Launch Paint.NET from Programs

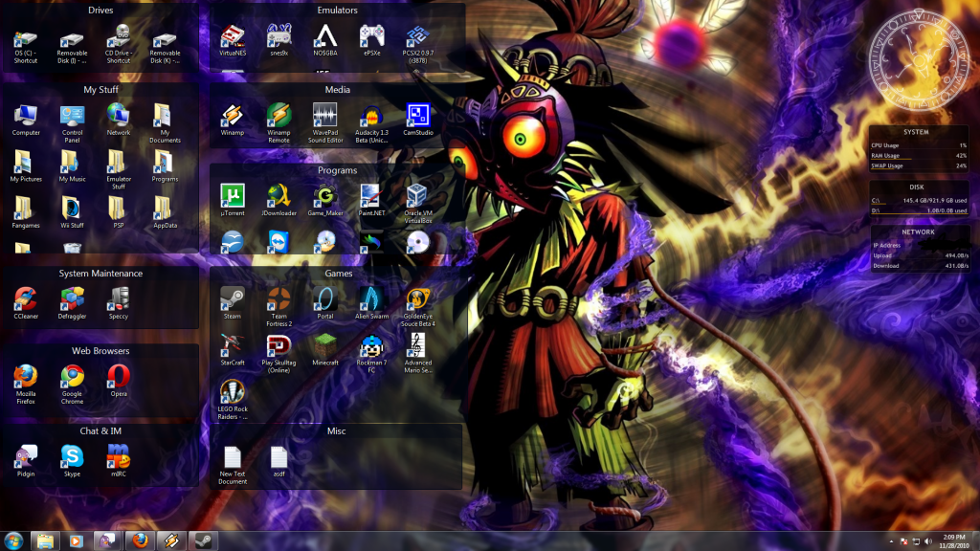tap(372, 201)
